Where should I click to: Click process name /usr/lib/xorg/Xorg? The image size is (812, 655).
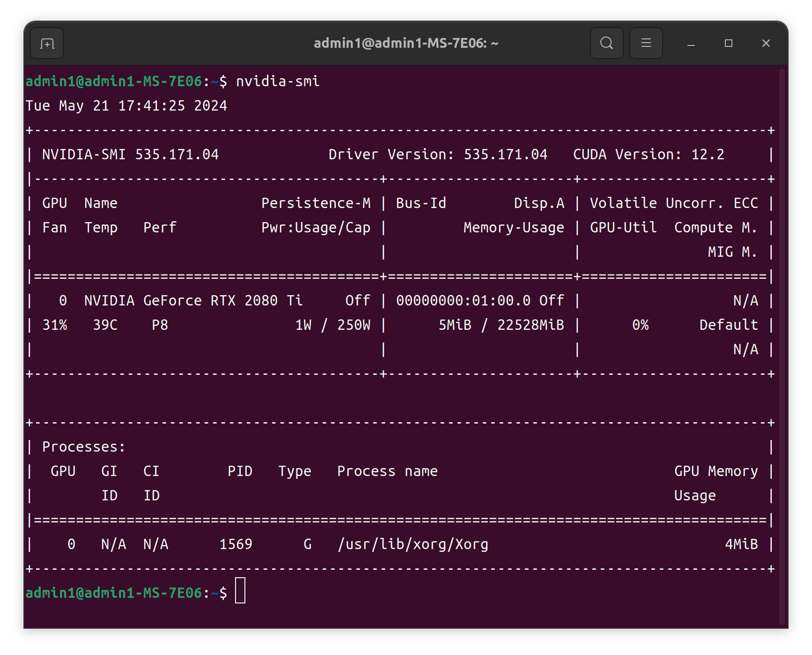click(413, 544)
